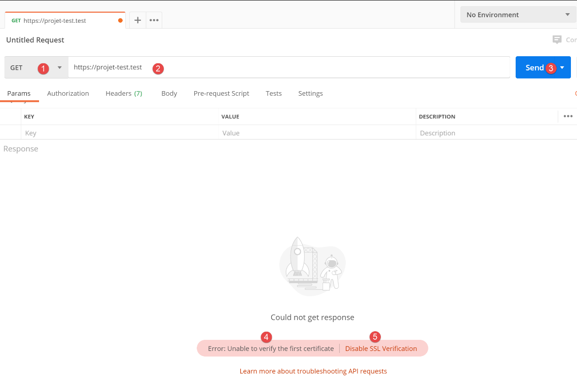Open the tab options ellipsis menu

tap(154, 20)
